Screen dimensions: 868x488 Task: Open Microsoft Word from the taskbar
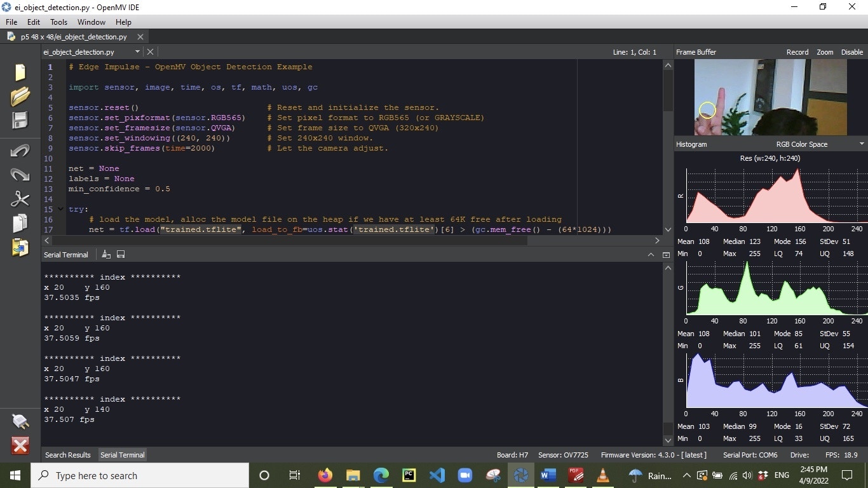click(x=548, y=475)
